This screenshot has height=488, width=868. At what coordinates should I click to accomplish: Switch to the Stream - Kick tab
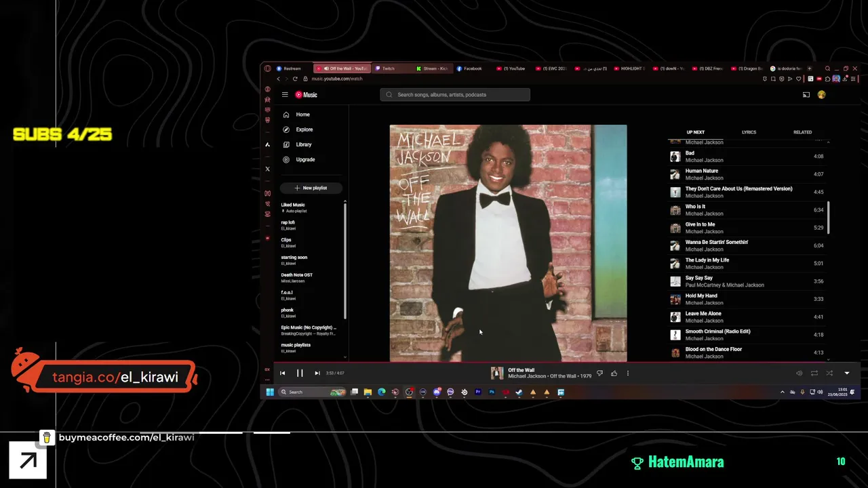(x=432, y=68)
